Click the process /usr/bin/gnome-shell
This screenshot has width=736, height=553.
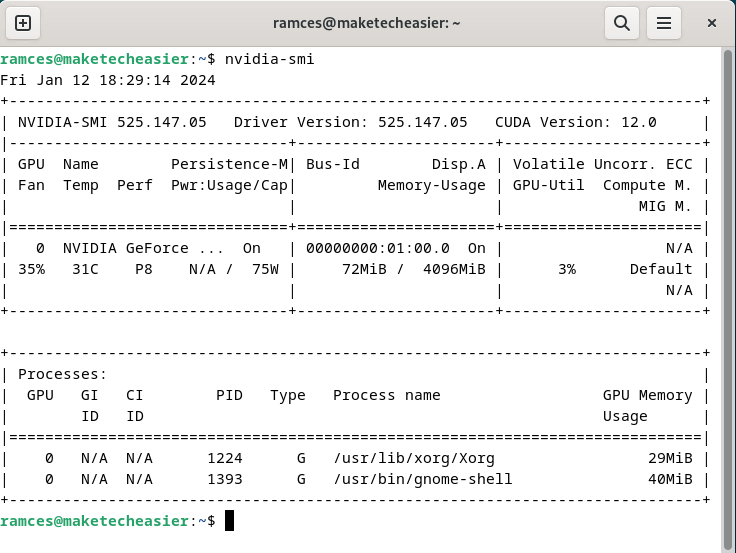(x=422, y=479)
